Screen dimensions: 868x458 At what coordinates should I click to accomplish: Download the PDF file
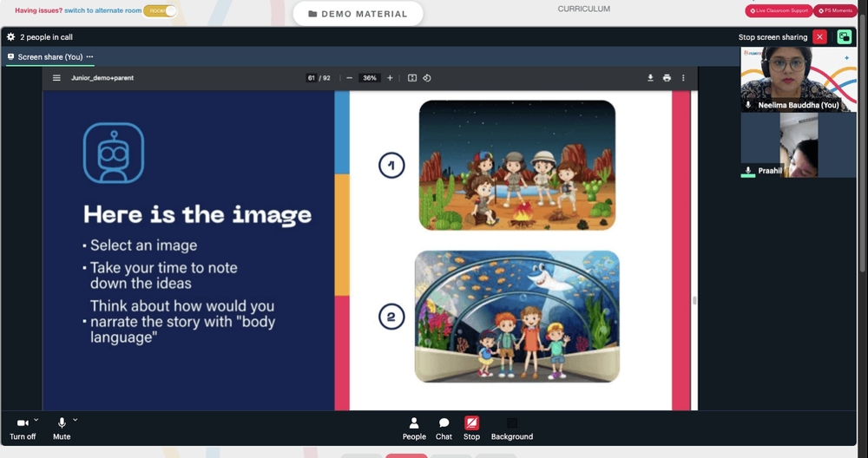[x=650, y=78]
